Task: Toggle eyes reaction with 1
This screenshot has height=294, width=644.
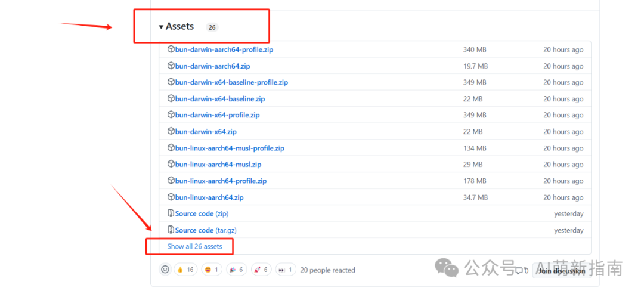Action: coord(286,270)
